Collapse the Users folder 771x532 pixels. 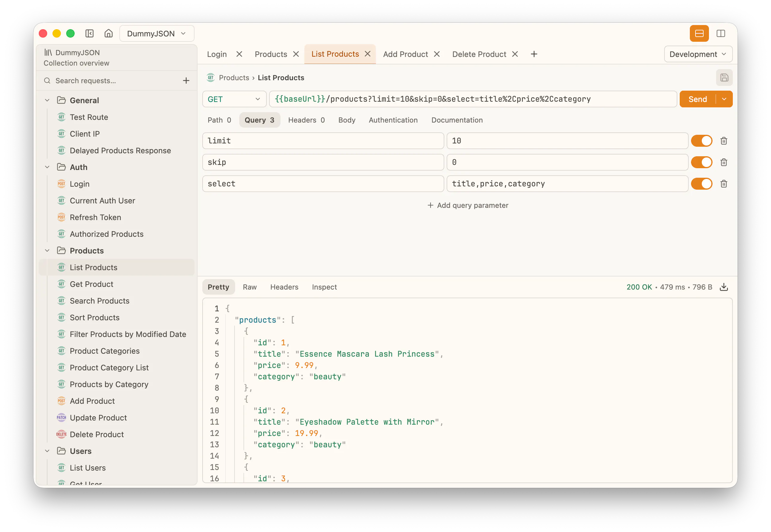click(47, 451)
